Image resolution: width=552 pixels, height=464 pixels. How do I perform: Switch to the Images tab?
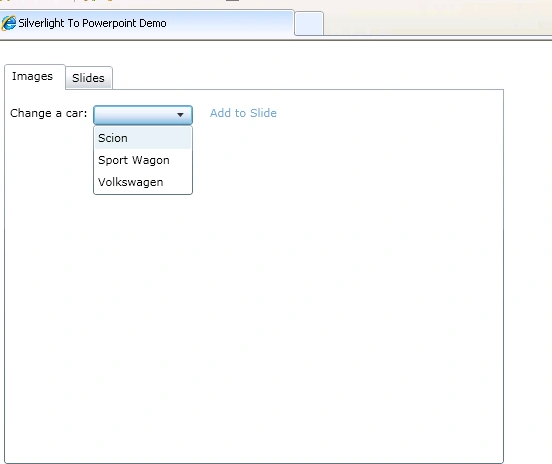tap(34, 76)
